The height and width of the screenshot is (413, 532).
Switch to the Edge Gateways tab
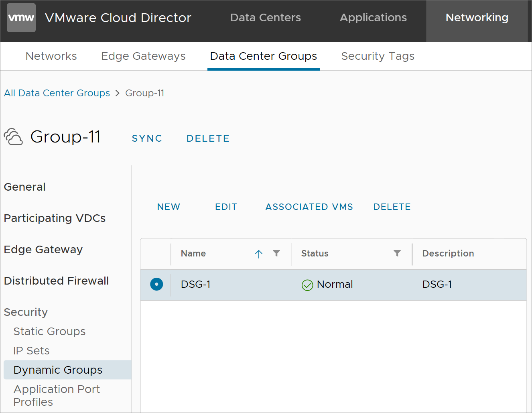coord(143,56)
